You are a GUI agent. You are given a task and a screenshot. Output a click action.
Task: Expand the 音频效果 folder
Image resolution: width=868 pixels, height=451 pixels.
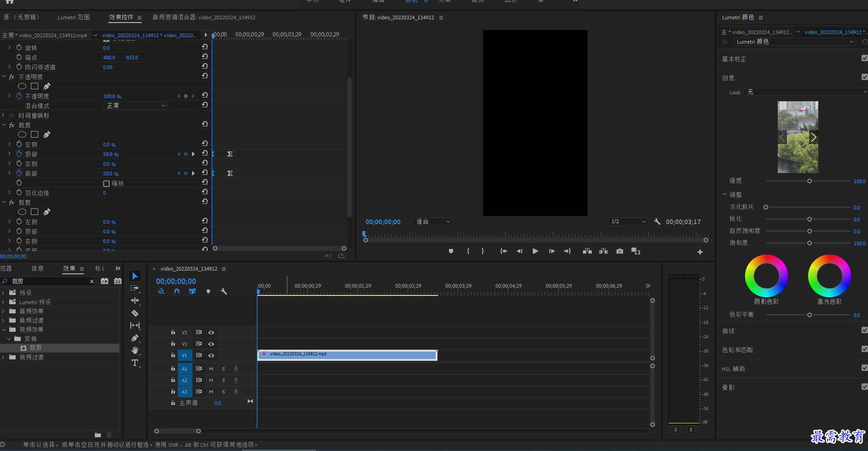point(3,311)
